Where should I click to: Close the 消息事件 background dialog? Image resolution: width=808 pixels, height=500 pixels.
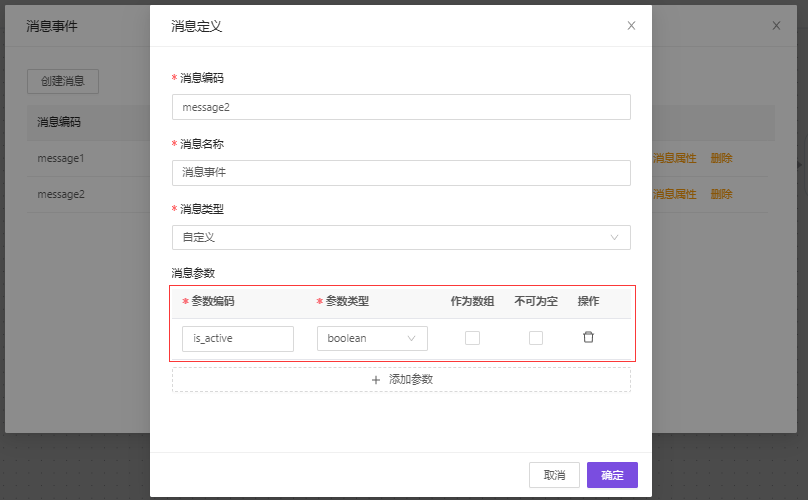(x=776, y=26)
